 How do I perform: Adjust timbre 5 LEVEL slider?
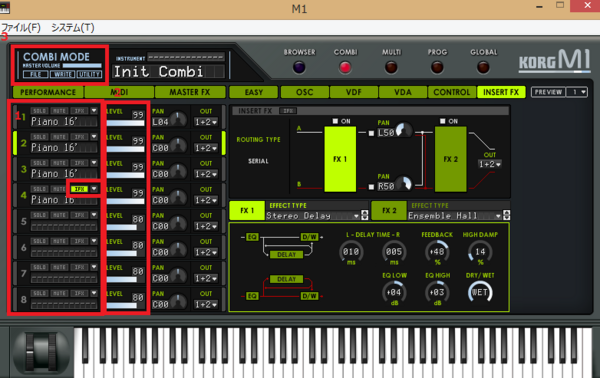(x=125, y=227)
